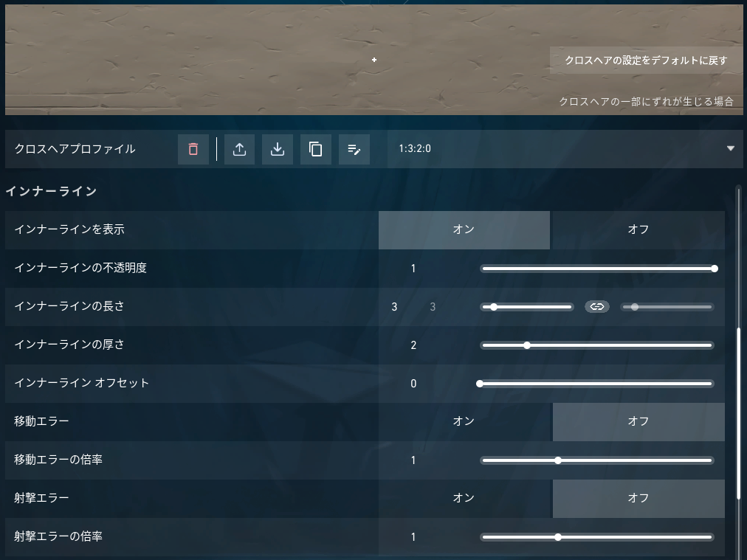Click the export profile code upload icon

tap(239, 149)
